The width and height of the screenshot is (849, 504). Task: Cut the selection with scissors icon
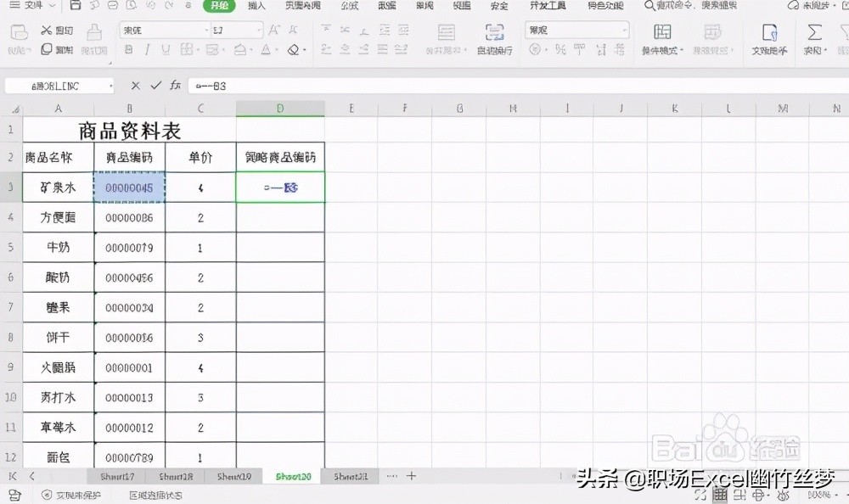click(47, 31)
